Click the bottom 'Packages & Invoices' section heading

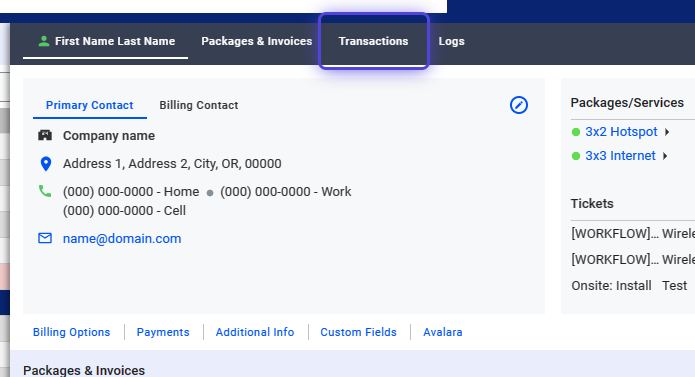point(84,370)
